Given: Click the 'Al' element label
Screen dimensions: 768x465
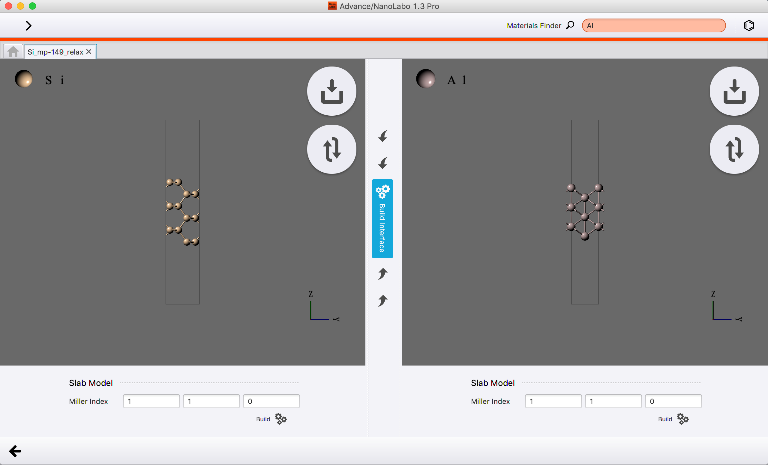Looking at the screenshot, I should tap(456, 80).
